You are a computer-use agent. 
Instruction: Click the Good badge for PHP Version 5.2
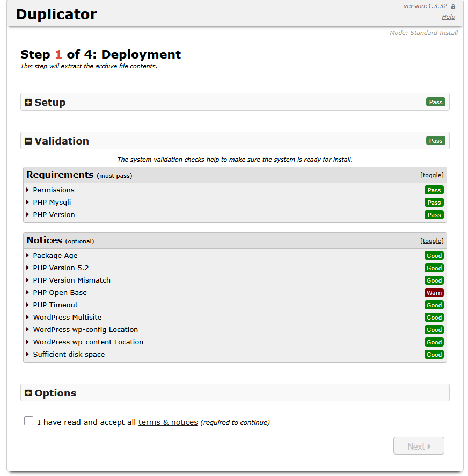coord(434,268)
